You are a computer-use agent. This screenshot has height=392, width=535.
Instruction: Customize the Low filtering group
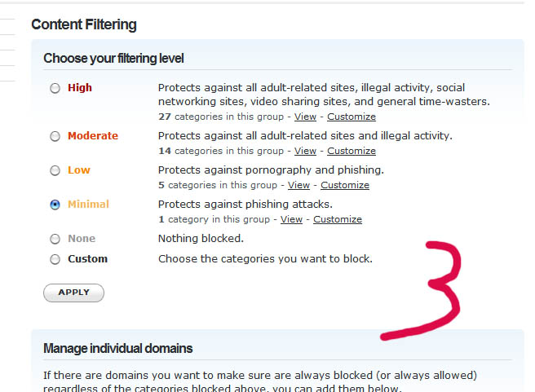tap(344, 185)
